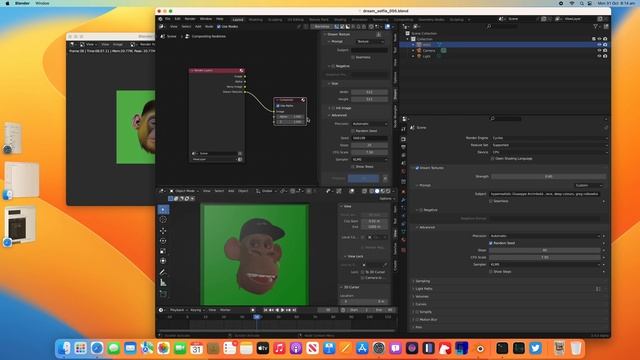Open the View Layer properties tab icon

[404, 155]
